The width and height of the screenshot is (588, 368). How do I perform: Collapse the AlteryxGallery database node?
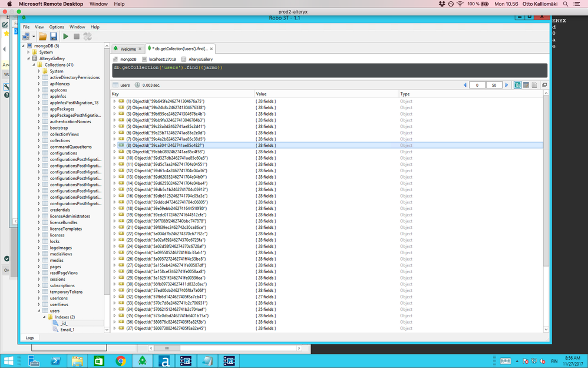[x=28, y=58]
